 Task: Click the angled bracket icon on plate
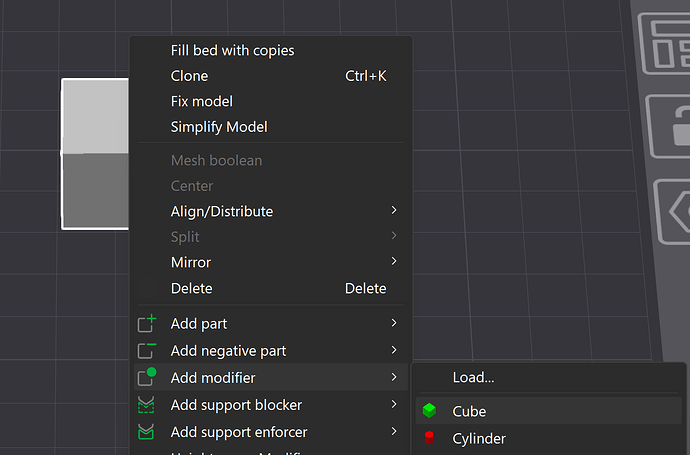tap(674, 211)
